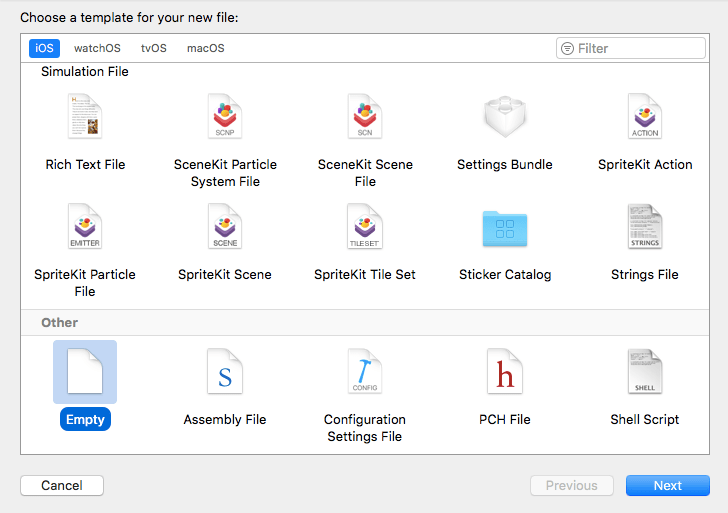Select the Empty file template icon
728x513 pixels.
click(85, 371)
